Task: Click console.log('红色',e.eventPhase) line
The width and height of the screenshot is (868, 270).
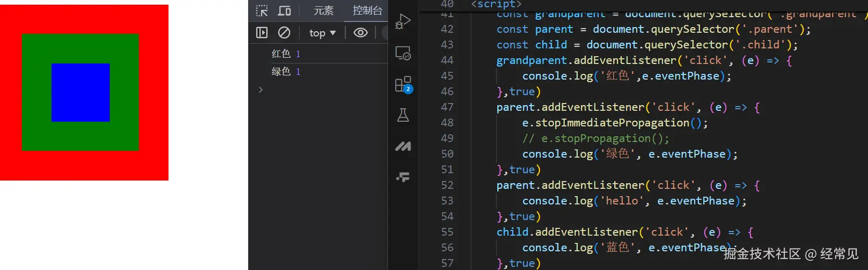Action: (627, 76)
